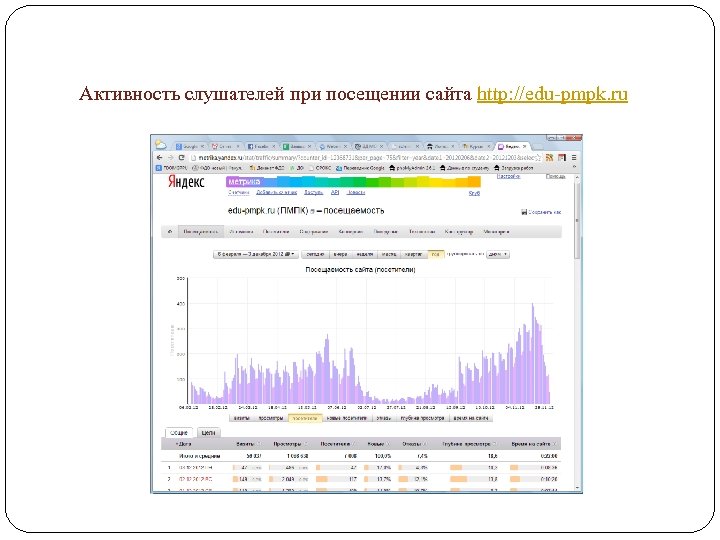Open the API link

tap(335, 192)
